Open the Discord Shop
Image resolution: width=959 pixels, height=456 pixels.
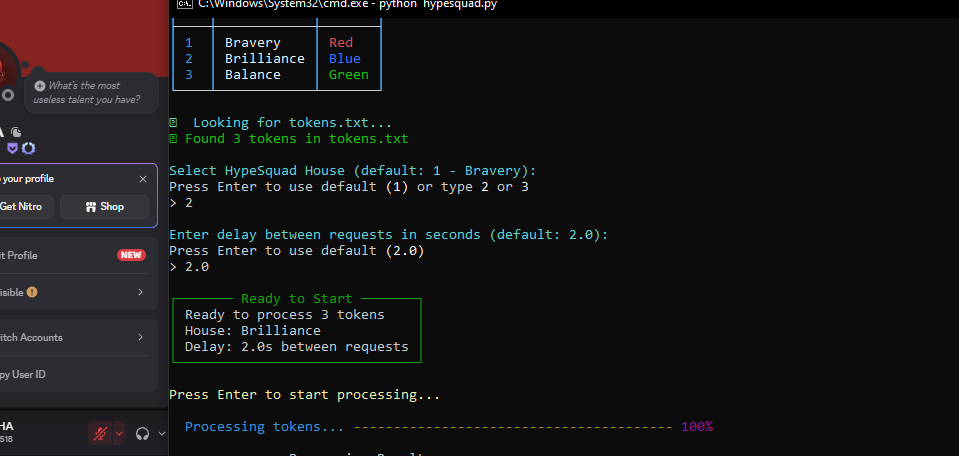(105, 207)
